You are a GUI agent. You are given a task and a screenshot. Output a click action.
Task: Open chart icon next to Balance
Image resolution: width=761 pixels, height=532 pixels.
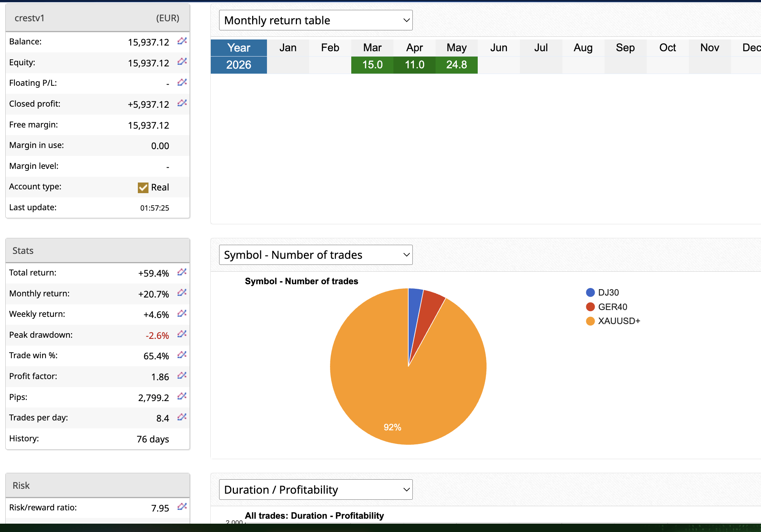tap(182, 41)
